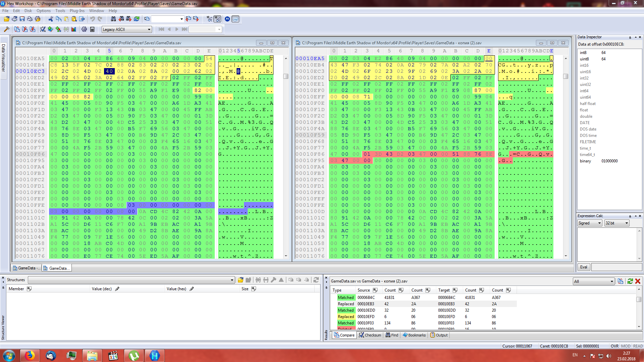Click the right hex pane vertical scrollbar thumb
This screenshot has width=644, height=362.
[566, 76]
